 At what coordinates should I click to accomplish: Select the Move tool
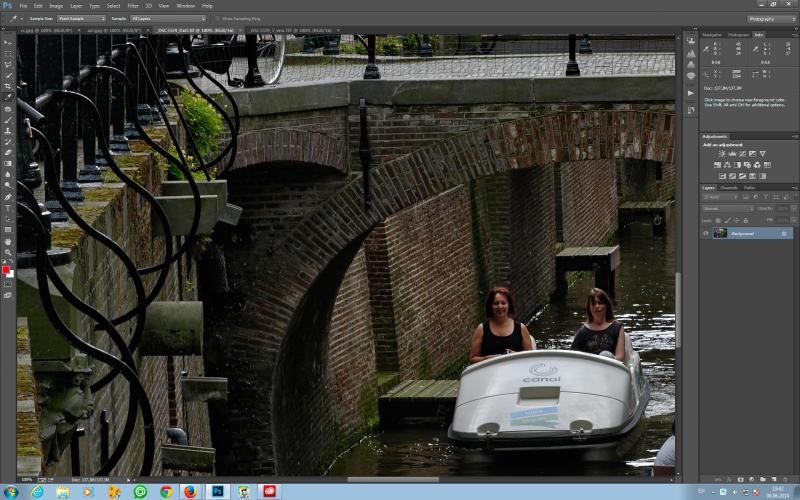tap(8, 42)
